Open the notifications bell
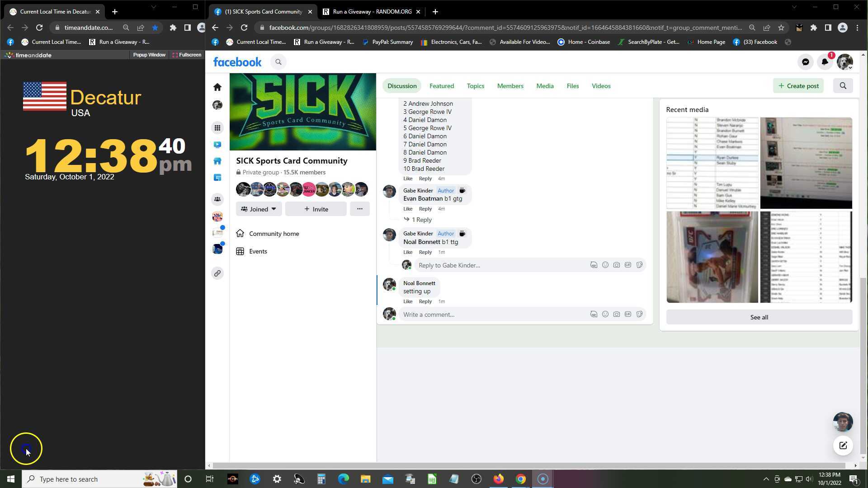Viewport: 868px width, 488px height. tap(825, 62)
